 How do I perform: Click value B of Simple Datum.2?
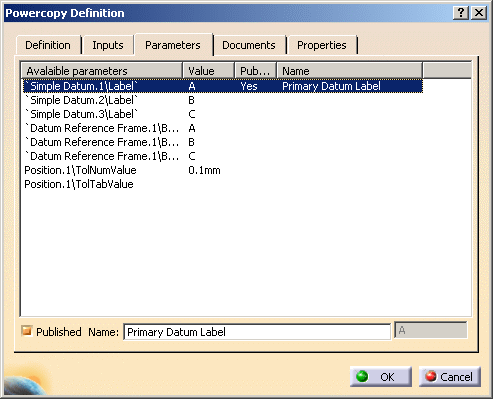click(191, 100)
